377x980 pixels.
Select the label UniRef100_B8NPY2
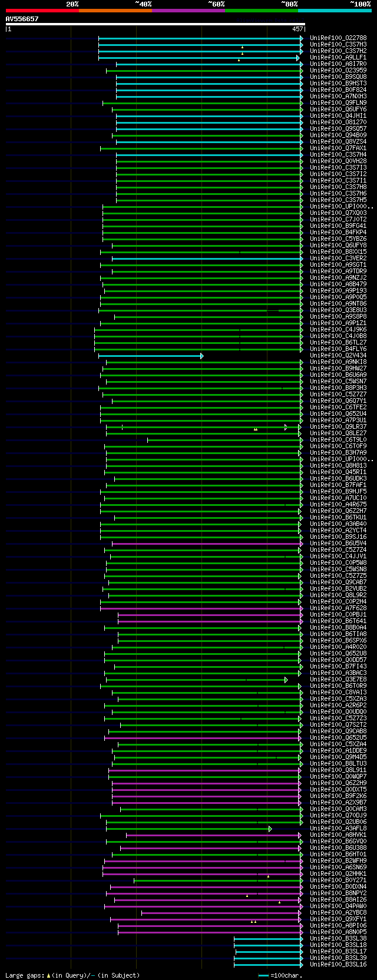[x=338, y=893]
